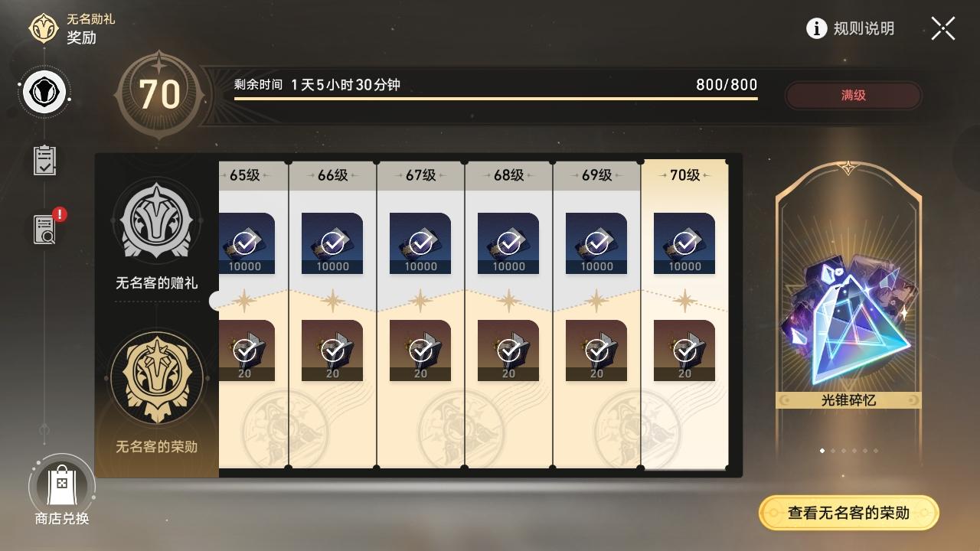Select the 70级 level column header
Viewport: 980px width, 551px height.
tap(684, 175)
